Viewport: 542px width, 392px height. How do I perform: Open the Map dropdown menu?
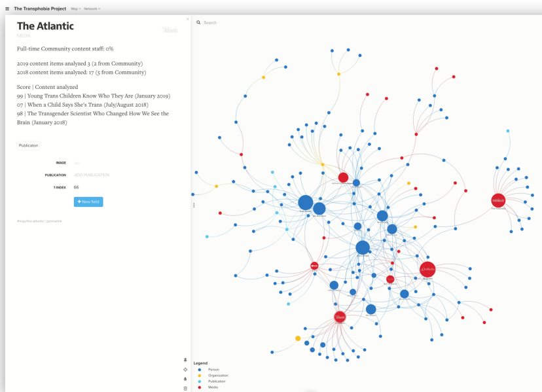(x=75, y=9)
